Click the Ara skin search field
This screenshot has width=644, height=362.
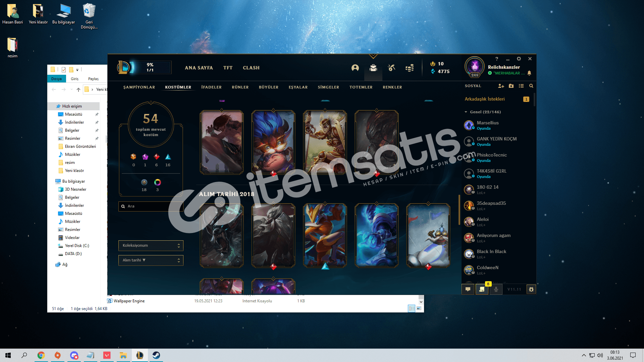tap(151, 206)
